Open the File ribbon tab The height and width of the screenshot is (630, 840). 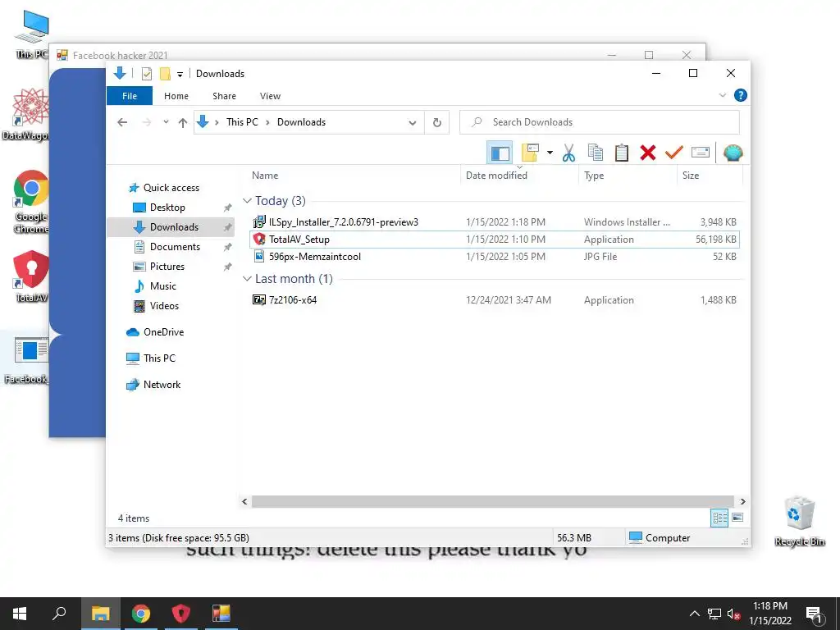pyautogui.click(x=130, y=96)
